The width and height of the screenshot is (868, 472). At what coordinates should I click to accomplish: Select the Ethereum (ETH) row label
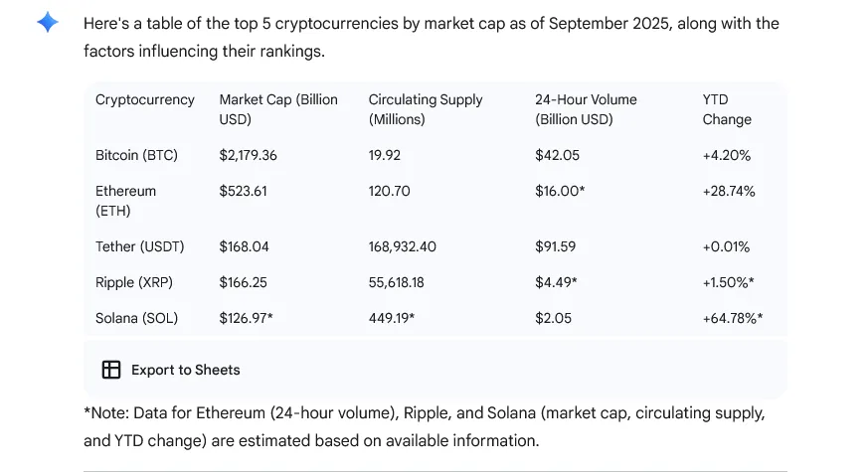(x=125, y=201)
